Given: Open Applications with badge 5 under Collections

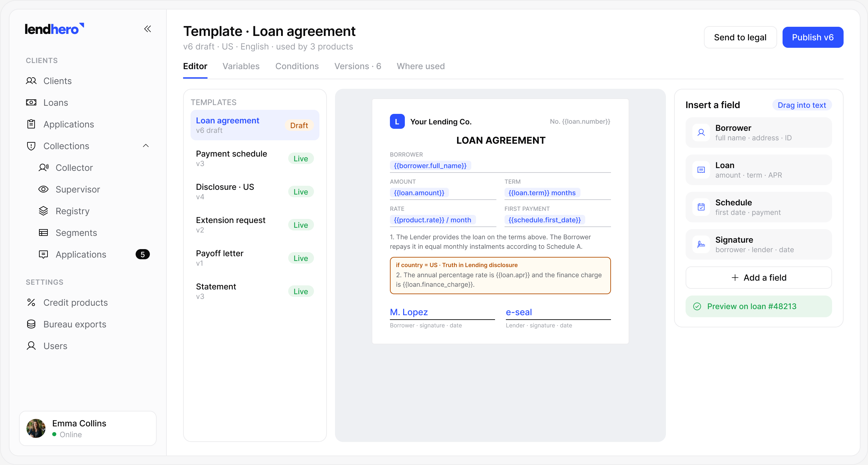Looking at the screenshot, I should [88, 254].
